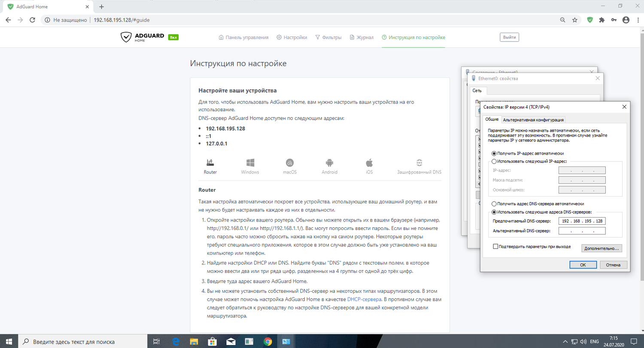Open "Журнал" in the AdGuard navigation
644x348 pixels.
pos(361,37)
